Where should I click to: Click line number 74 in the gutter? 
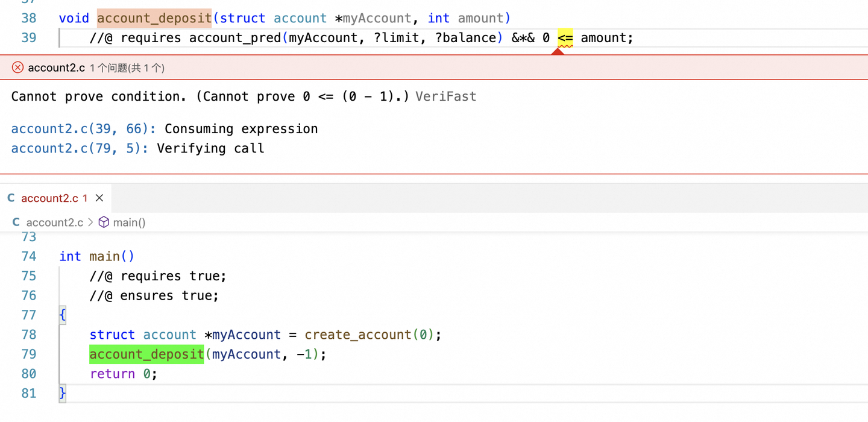pos(29,256)
